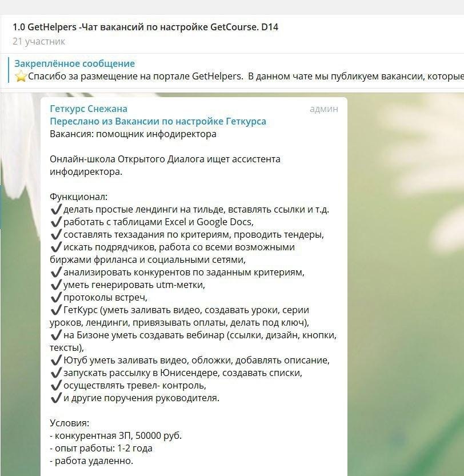Click text 'Вакансия: помощник инфодиректора'
The image size is (464, 476).
pos(133,134)
